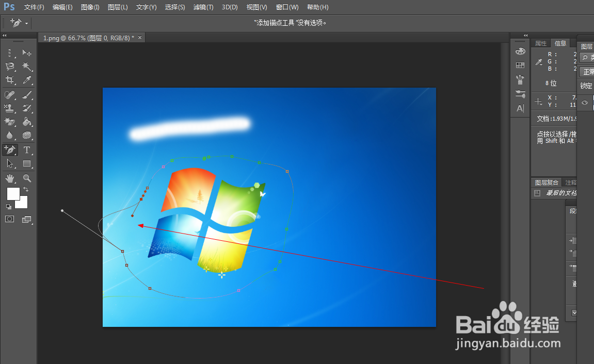Reset to default foreground and background colors
The image size is (594, 364).
8,207
